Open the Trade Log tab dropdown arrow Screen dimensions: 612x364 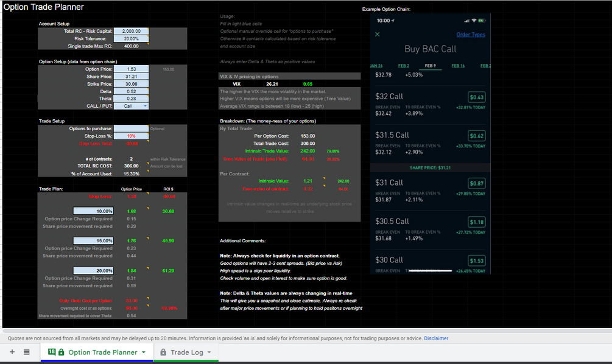coord(209,351)
